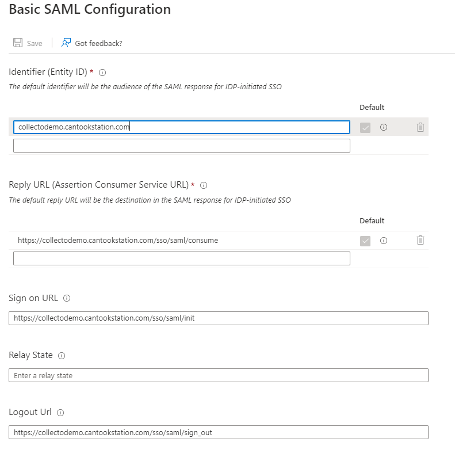The image size is (455, 476).
Task: Show info for Identifier (Entity ID) heading
Action: coord(102,73)
